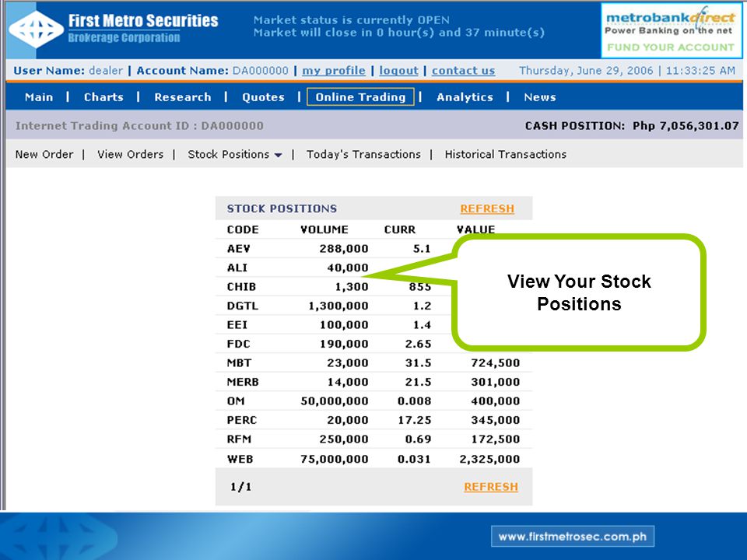Select the OM stock code
The width and height of the screenshot is (747, 560).
click(x=236, y=401)
